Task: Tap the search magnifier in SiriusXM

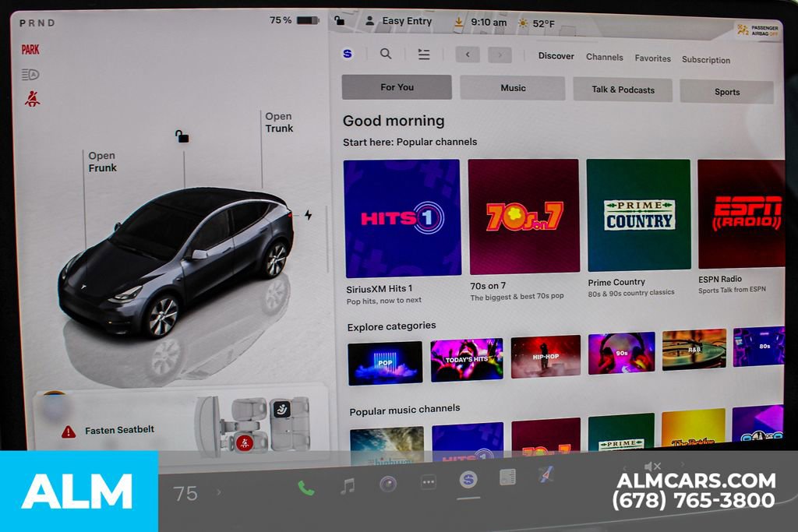Action: pos(386,55)
